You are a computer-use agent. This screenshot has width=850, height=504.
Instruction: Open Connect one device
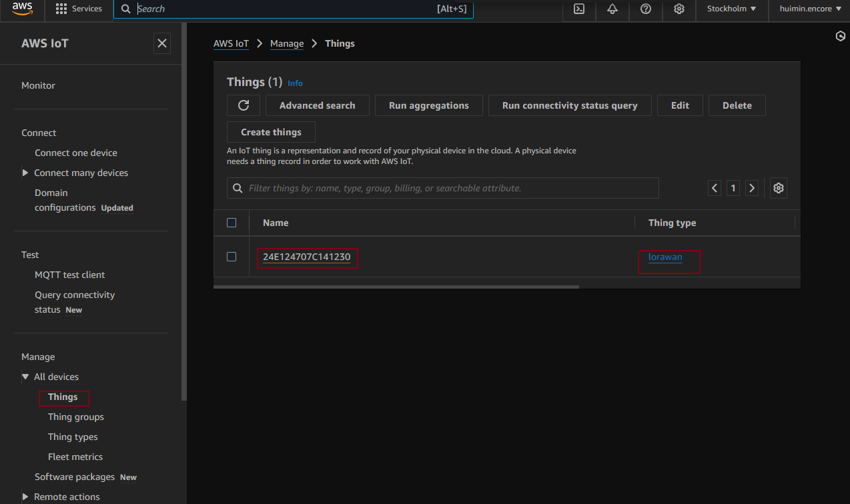pyautogui.click(x=76, y=153)
